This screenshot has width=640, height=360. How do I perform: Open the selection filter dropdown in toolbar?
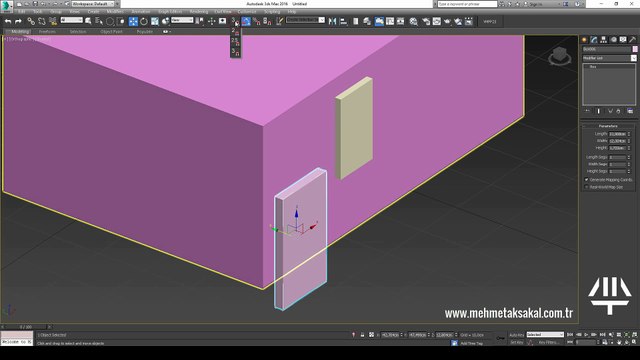71,20
